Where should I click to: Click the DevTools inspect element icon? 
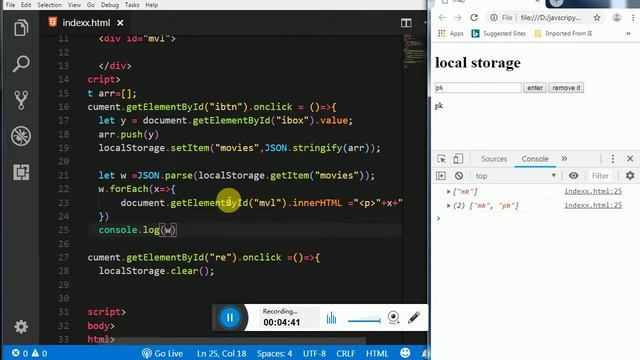[441, 159]
